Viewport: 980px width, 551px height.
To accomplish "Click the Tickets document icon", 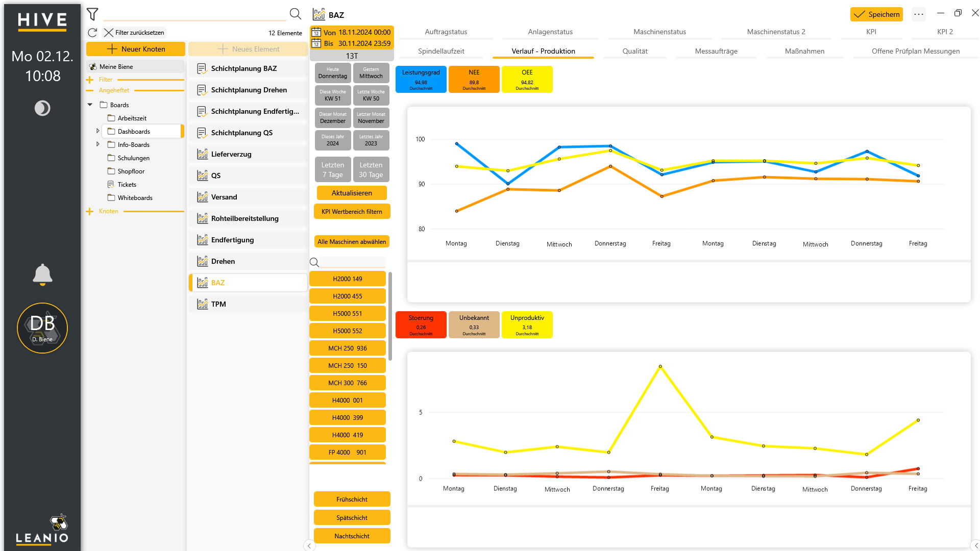I will (111, 185).
